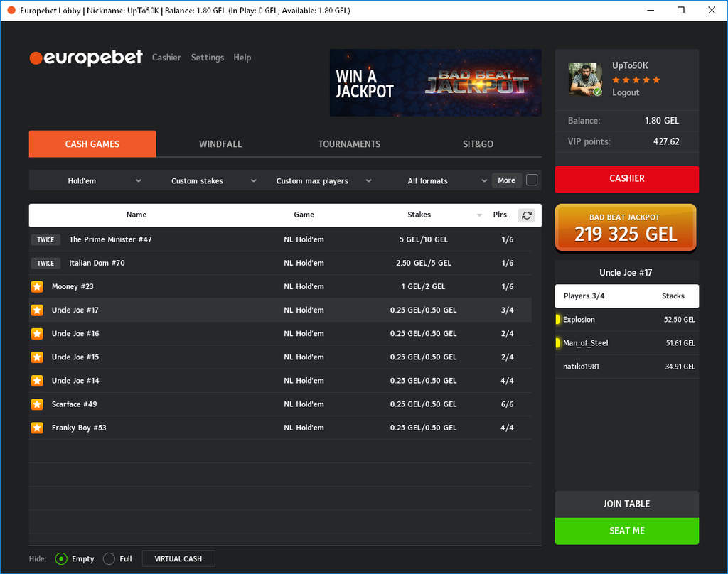Click the star icon beside Franky Boy #53
This screenshot has height=574, width=728.
coord(37,428)
